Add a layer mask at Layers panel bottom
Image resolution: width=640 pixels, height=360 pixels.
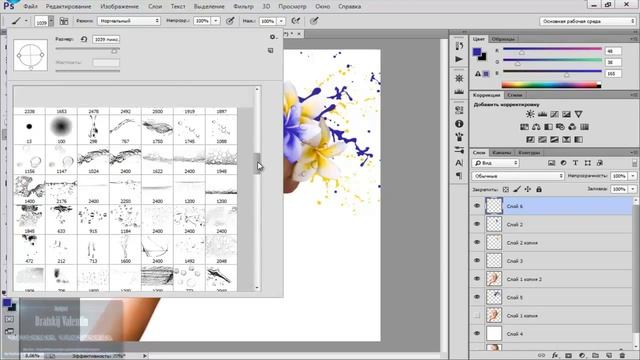[568, 356]
